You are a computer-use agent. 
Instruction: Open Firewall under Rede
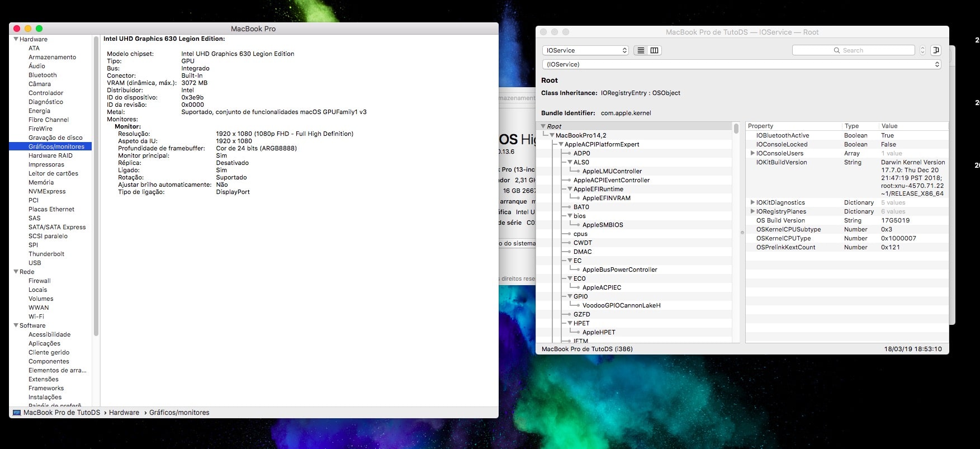pos(40,281)
